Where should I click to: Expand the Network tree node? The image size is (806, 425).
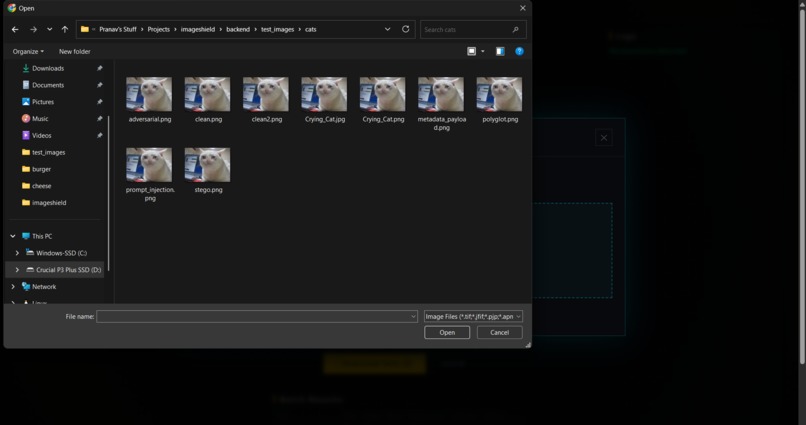pyautogui.click(x=13, y=287)
